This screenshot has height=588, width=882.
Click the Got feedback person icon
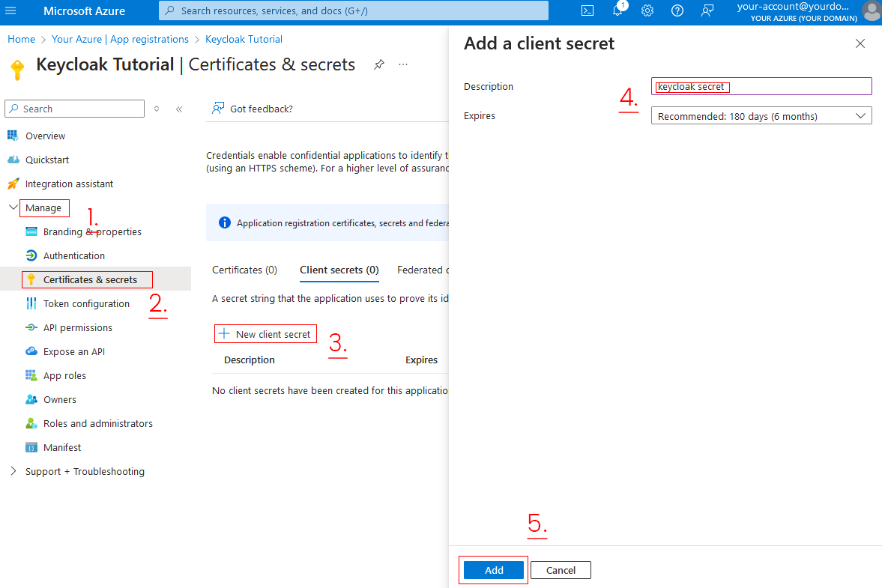217,109
